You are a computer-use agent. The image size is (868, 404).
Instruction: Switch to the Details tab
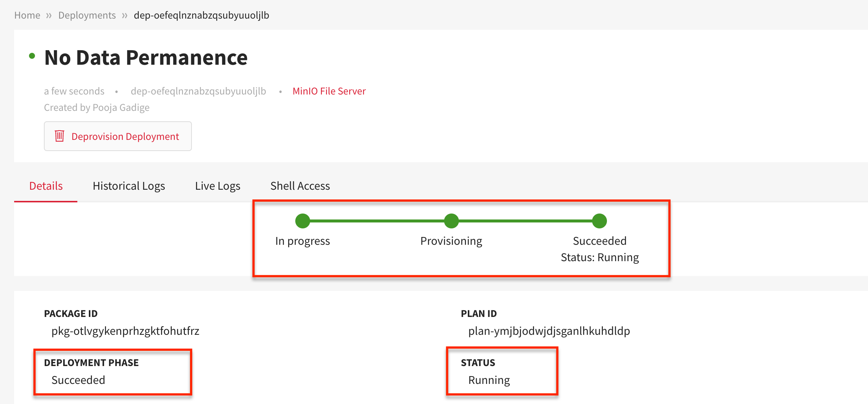tap(46, 186)
